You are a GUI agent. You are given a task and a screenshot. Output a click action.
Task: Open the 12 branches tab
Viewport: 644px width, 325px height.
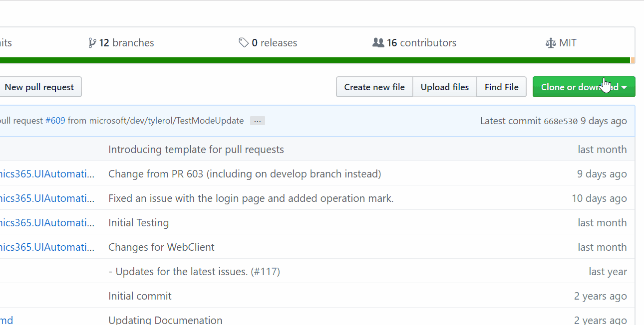[121, 43]
